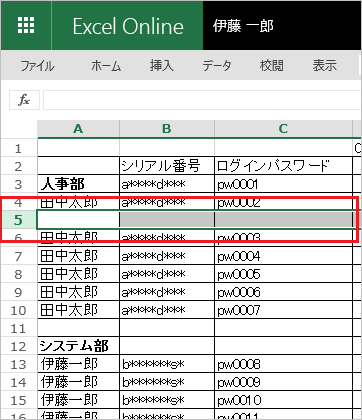Viewport: 362px width, 420px height.
Task: Switch to the ホーム tab
Action: coord(106,66)
